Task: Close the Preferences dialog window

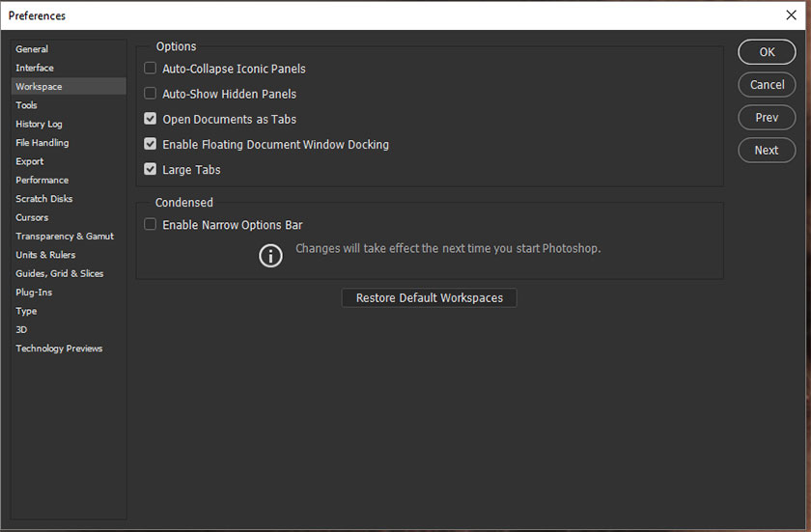Action: point(791,15)
